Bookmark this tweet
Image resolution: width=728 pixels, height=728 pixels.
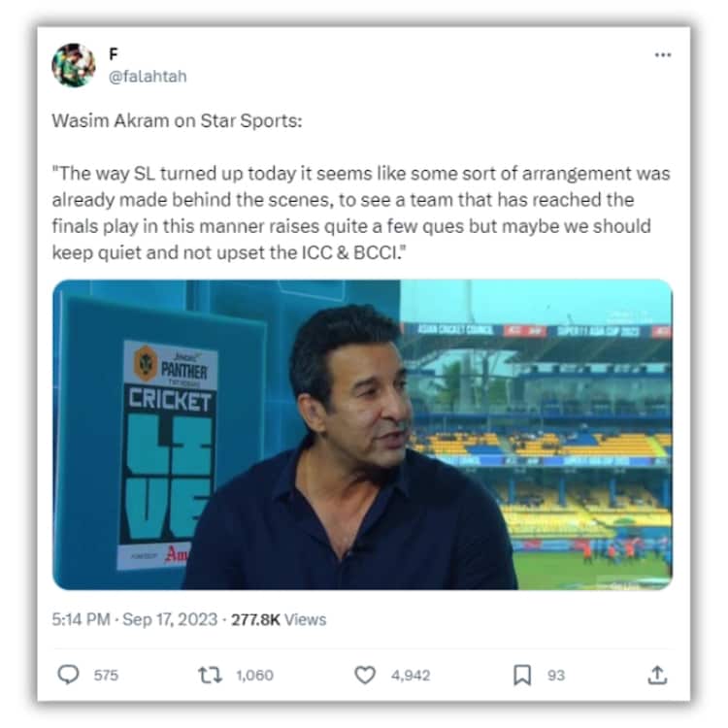coord(522,675)
